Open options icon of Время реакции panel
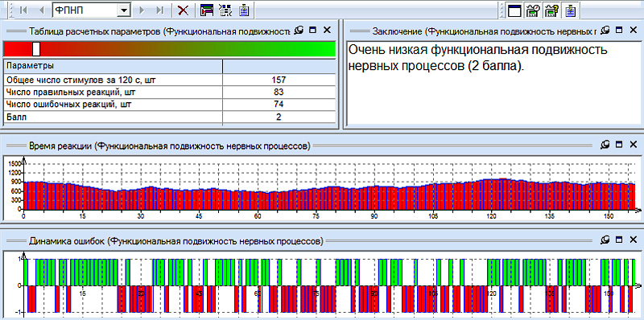This screenshot has width=644, height=320. [605, 145]
